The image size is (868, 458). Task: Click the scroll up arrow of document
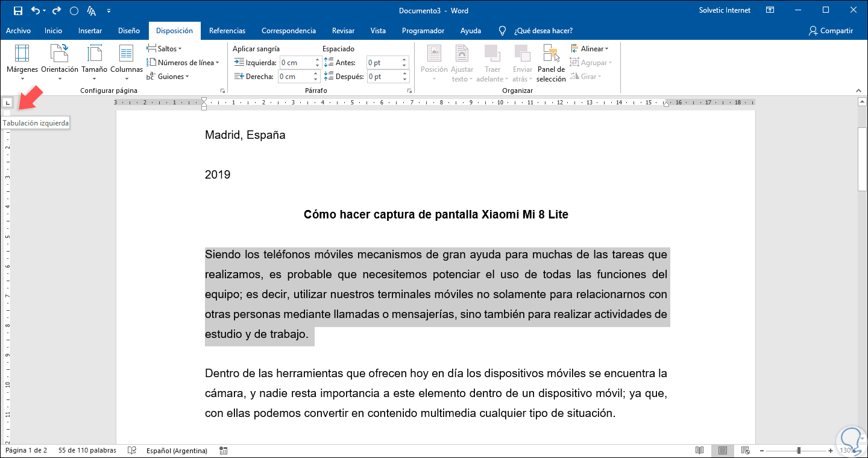[x=862, y=103]
